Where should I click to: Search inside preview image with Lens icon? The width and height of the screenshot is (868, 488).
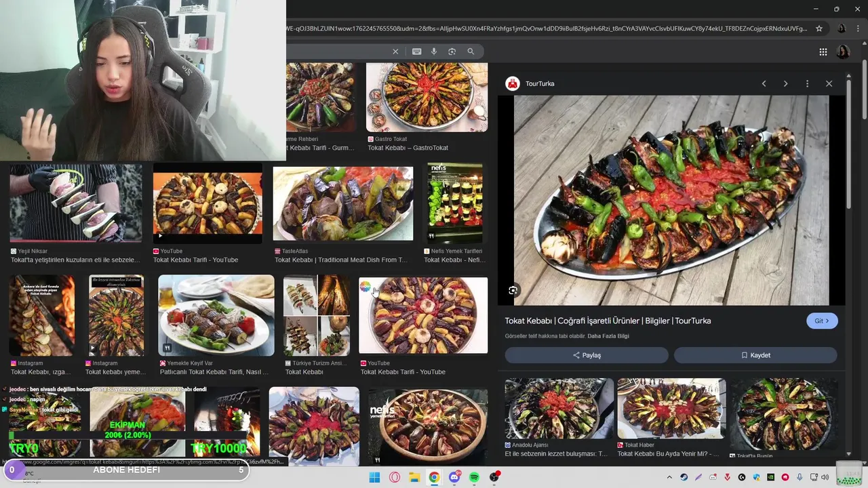pyautogui.click(x=513, y=290)
